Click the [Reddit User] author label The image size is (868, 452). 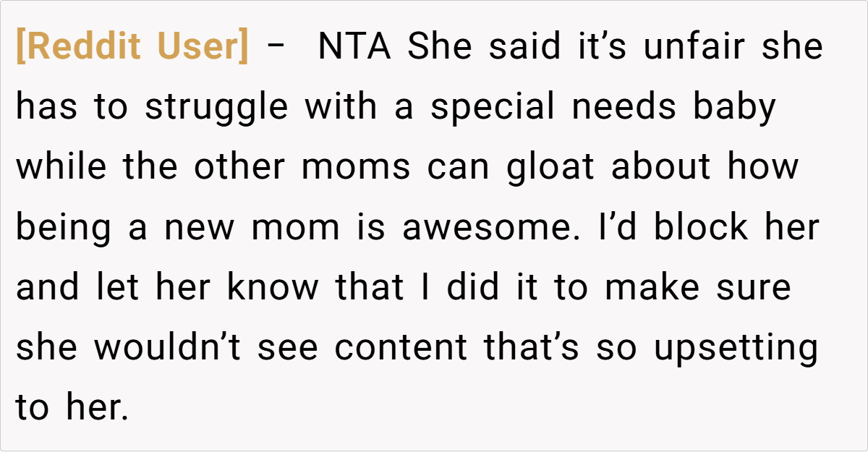coord(132,48)
